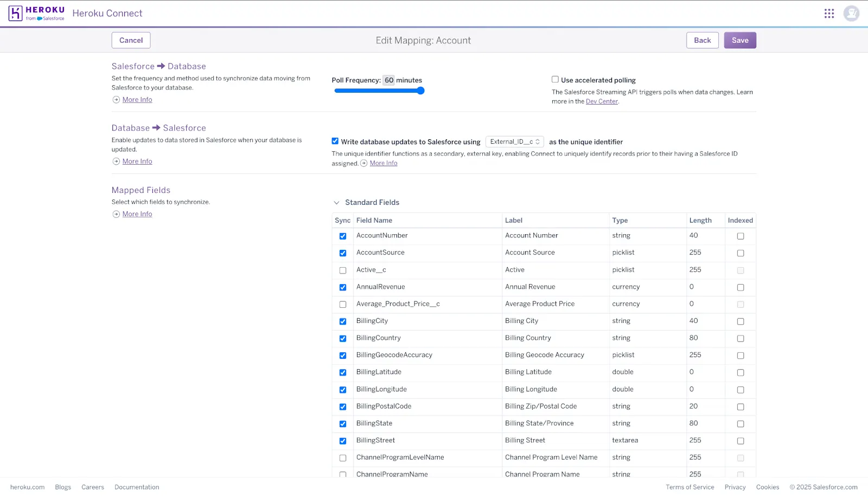Enable the Use accelerated polling checkbox
Viewport: 868px width, 497px height.
555,80
